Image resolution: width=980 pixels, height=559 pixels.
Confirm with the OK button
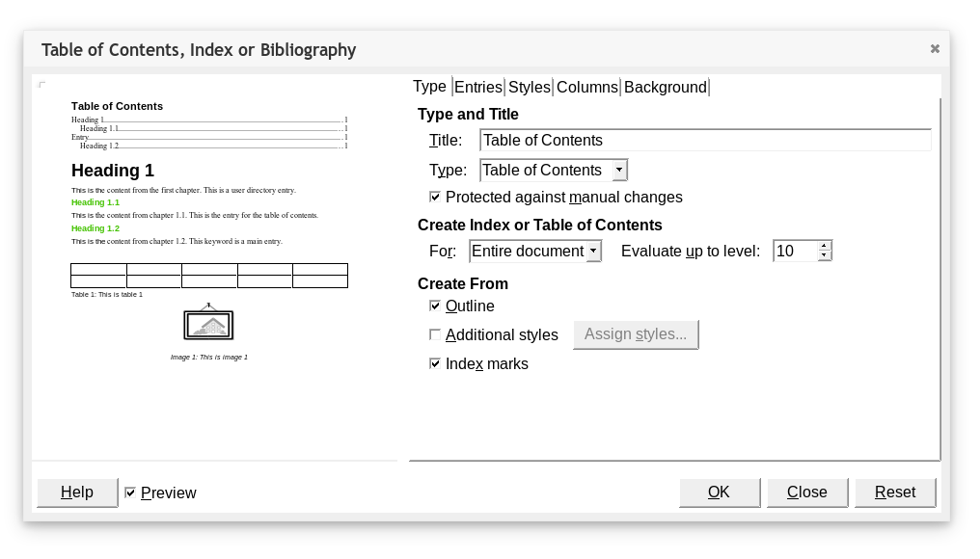720,492
